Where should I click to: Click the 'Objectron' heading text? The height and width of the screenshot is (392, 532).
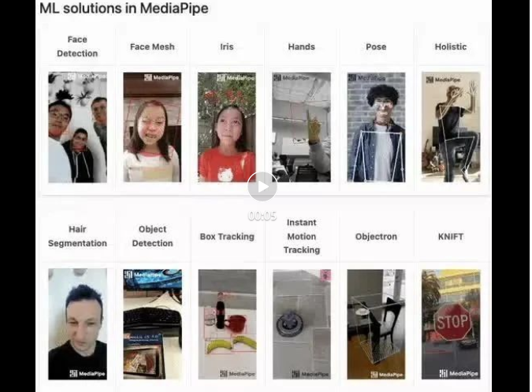(376, 236)
